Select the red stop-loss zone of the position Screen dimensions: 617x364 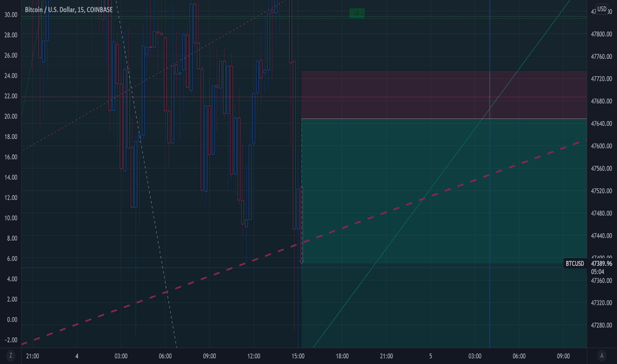pyautogui.click(x=444, y=95)
